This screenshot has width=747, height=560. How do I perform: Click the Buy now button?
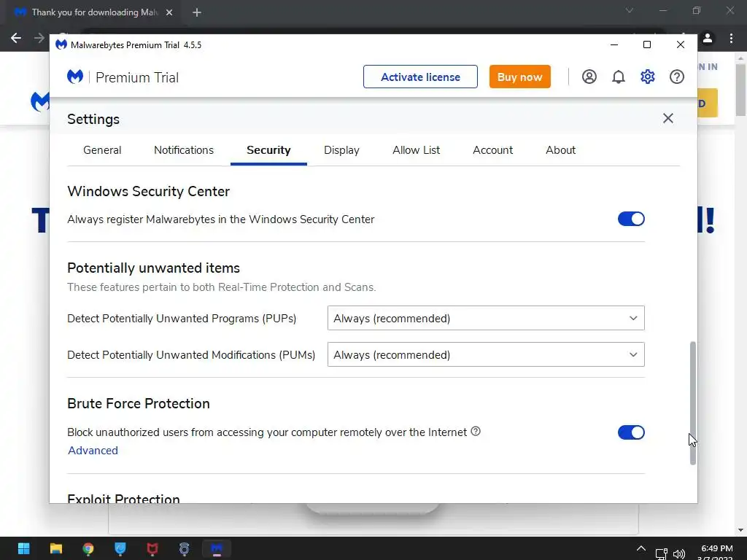click(x=519, y=77)
